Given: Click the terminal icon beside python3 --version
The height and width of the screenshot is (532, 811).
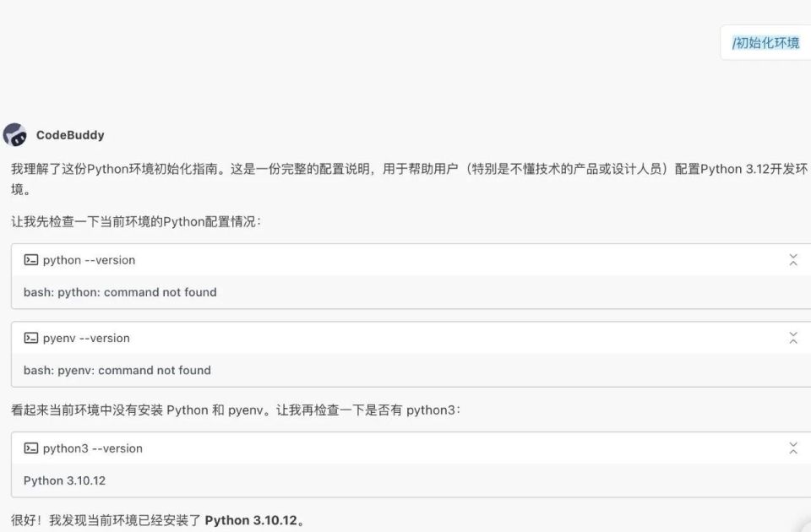Looking at the screenshot, I should point(31,448).
